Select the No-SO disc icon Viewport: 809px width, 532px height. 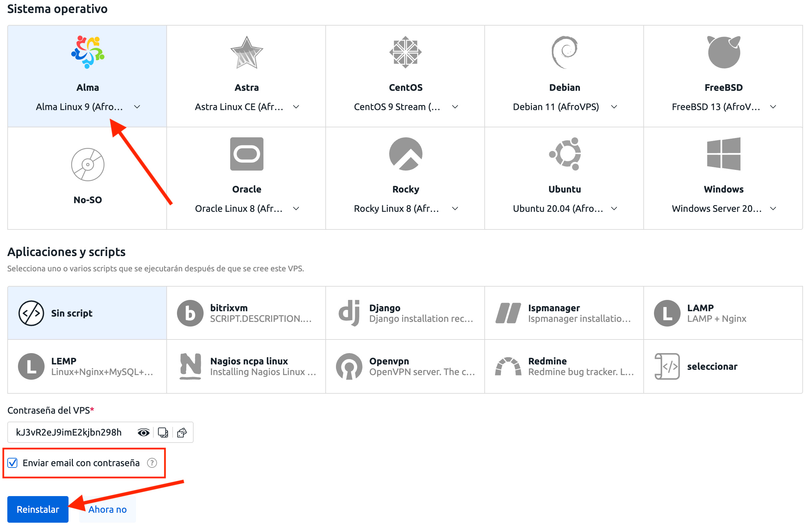tap(88, 165)
